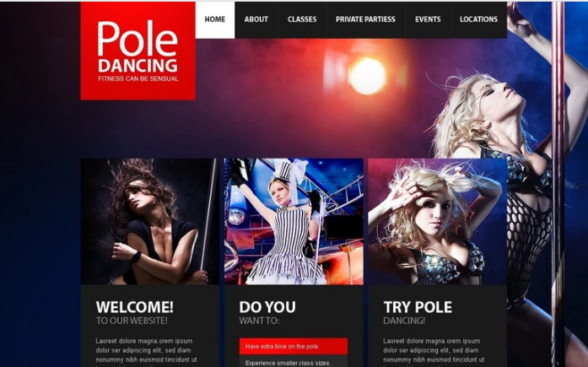Click the Do You heading

click(x=267, y=307)
